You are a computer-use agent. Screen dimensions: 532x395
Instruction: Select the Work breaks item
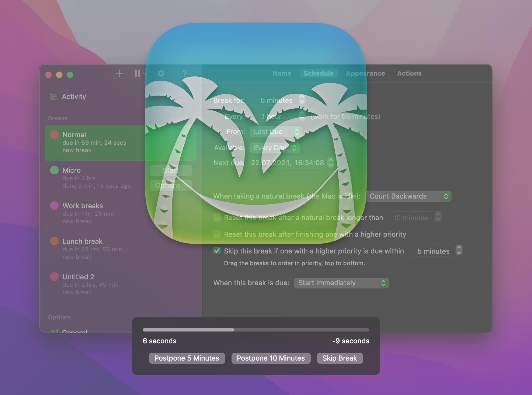pos(120,214)
